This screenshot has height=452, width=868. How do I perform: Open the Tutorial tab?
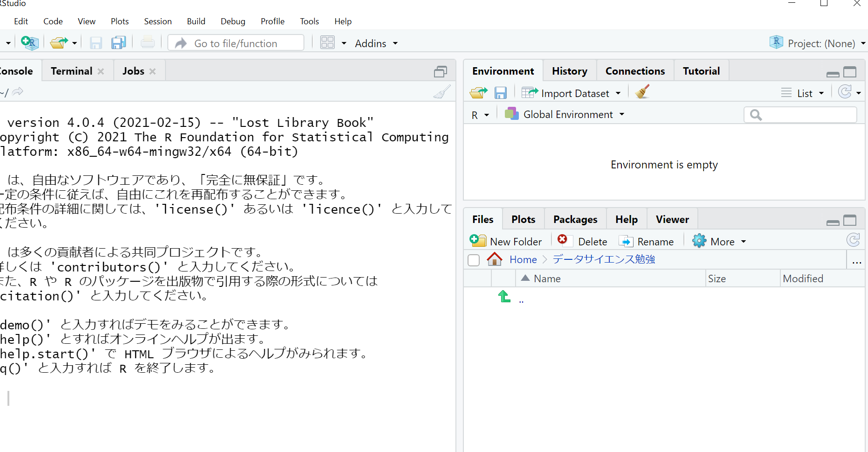pos(701,71)
